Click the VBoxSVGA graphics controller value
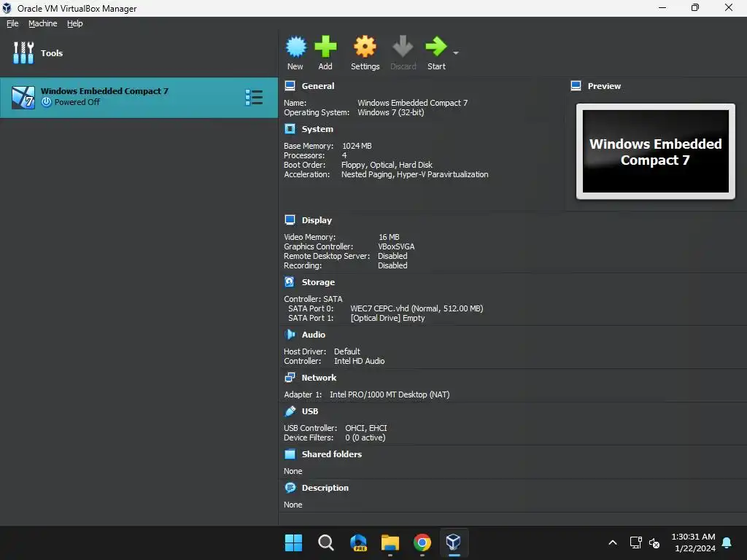Viewport: 747px width, 560px height. pos(396,246)
